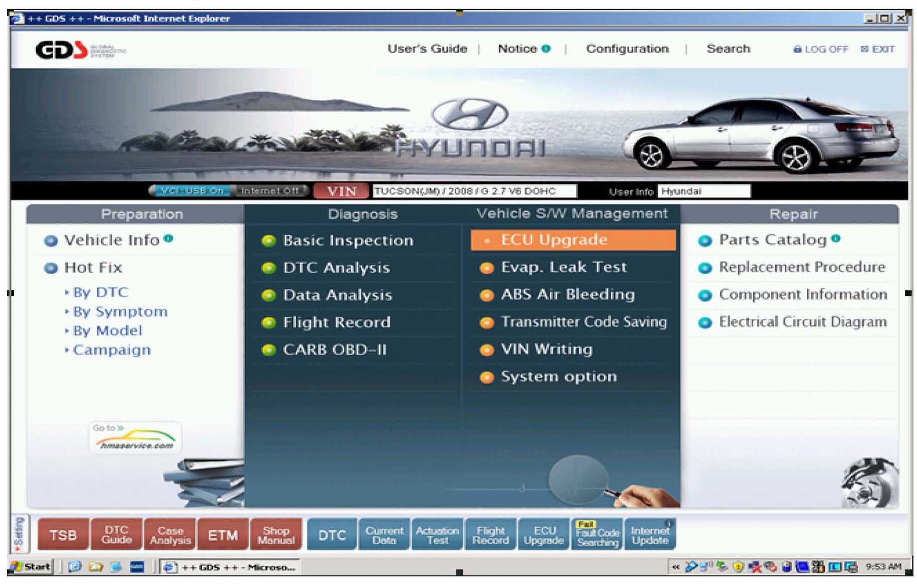Open Fault Code Searching tile

click(597, 535)
